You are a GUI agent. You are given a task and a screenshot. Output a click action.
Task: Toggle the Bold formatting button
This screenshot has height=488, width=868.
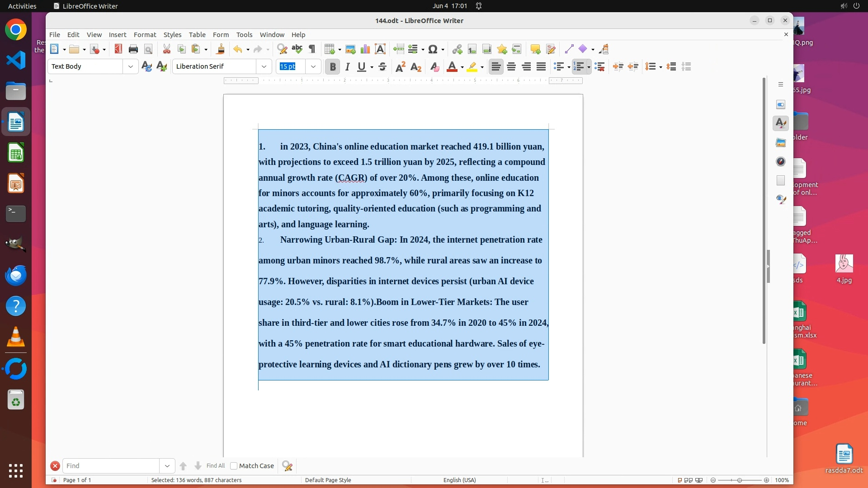point(333,67)
